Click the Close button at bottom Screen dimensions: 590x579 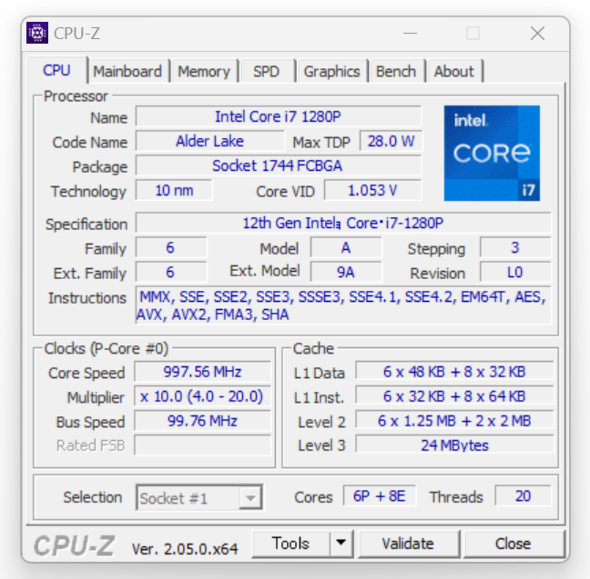tap(513, 544)
